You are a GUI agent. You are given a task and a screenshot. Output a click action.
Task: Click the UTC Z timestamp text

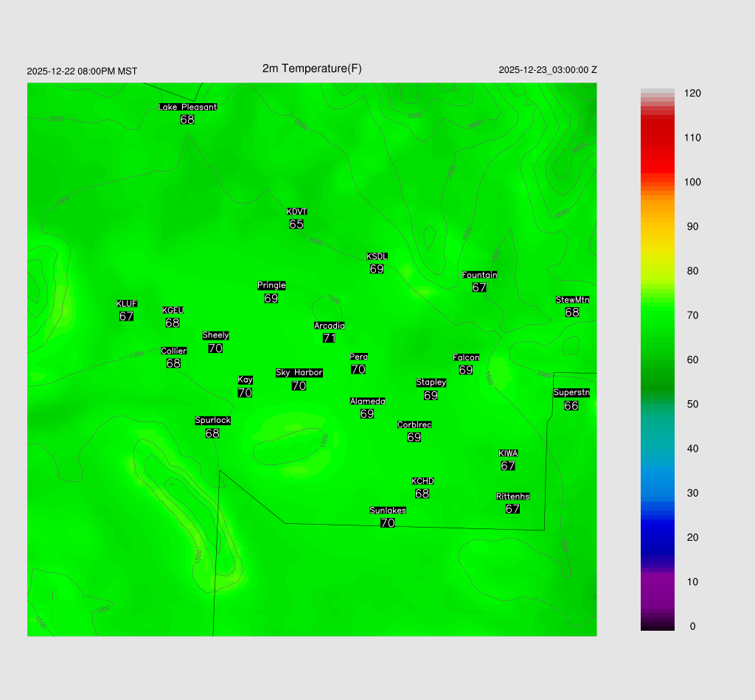click(x=548, y=70)
